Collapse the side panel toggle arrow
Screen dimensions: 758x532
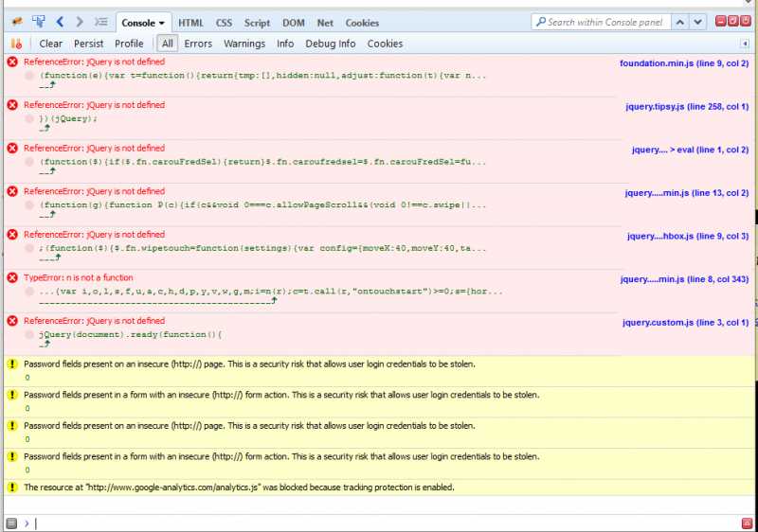(745, 44)
